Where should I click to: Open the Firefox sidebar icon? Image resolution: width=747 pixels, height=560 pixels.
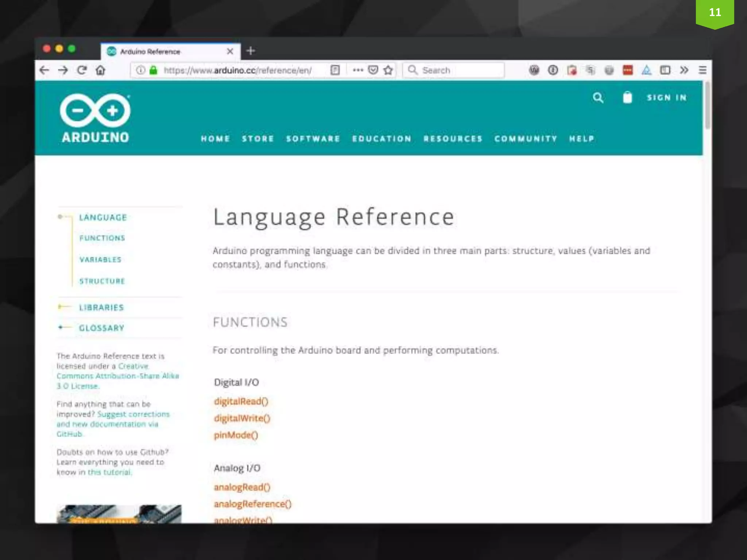665,70
